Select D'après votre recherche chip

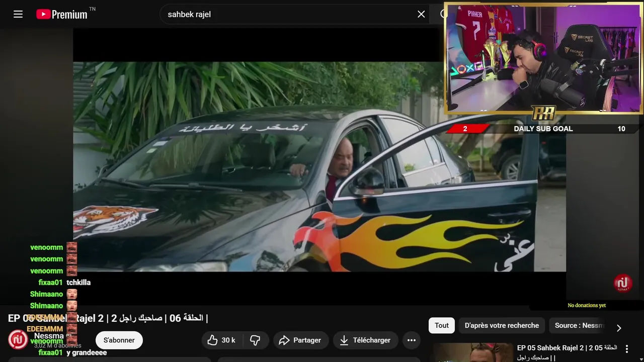coord(502,325)
